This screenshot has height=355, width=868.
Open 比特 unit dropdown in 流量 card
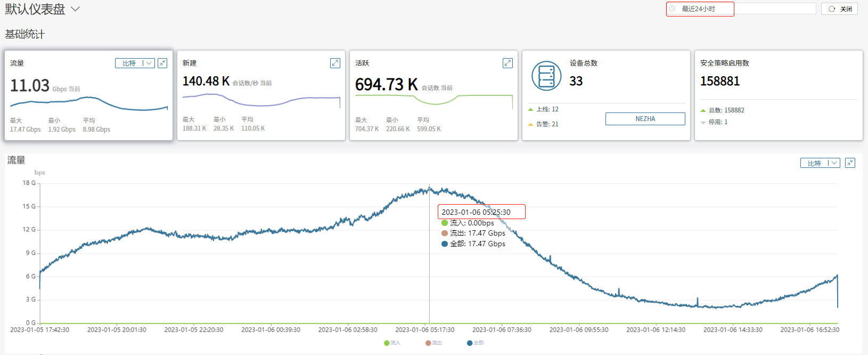pos(135,63)
